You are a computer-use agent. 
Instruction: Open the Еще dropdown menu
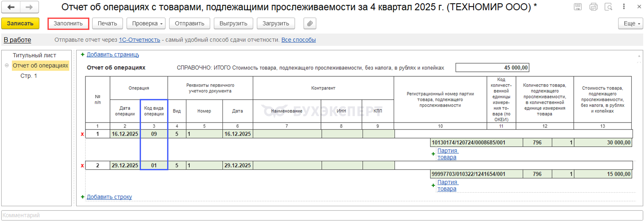pyautogui.click(x=630, y=24)
